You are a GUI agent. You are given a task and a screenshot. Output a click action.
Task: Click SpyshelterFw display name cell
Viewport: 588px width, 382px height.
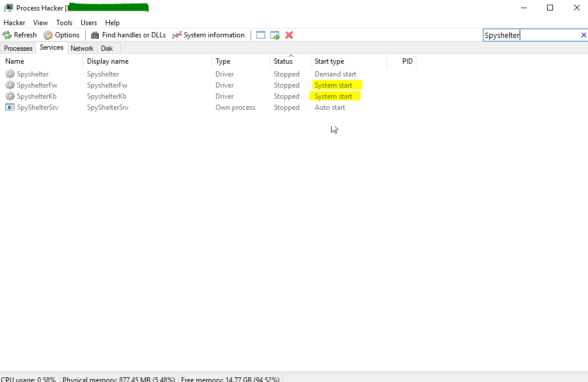[107, 85]
